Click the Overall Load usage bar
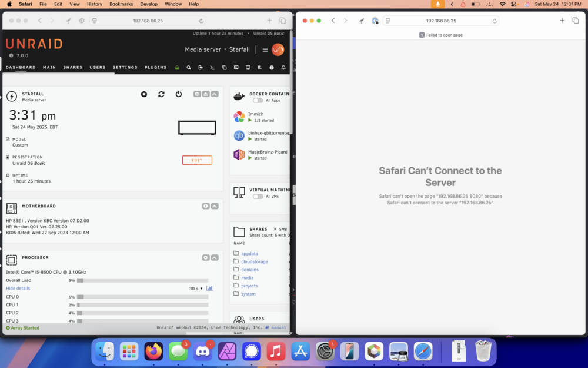 (142, 280)
